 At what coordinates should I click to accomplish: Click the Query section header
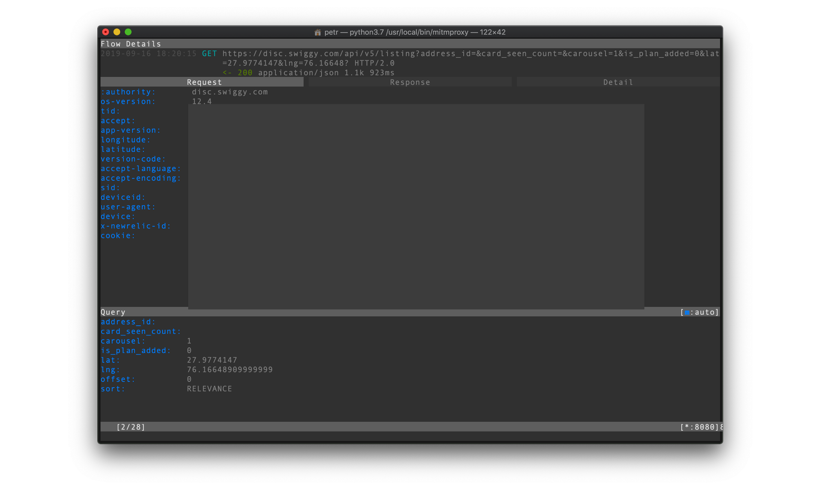pyautogui.click(x=113, y=312)
